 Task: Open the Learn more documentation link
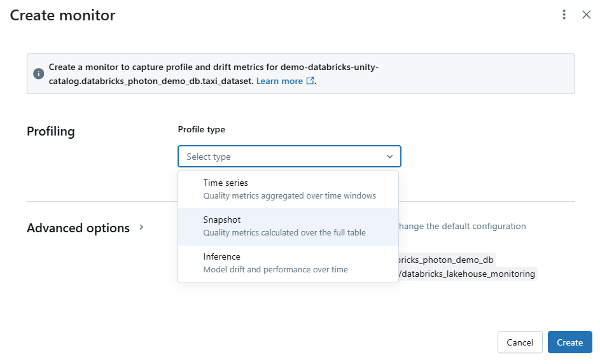279,81
